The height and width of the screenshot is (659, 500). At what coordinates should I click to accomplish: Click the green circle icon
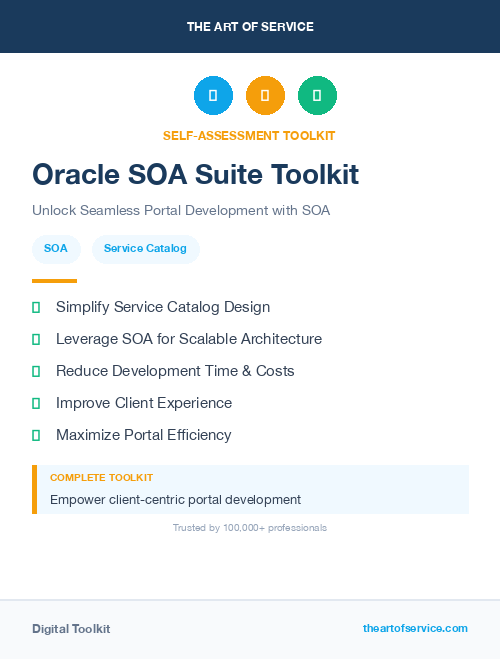[x=317, y=95]
